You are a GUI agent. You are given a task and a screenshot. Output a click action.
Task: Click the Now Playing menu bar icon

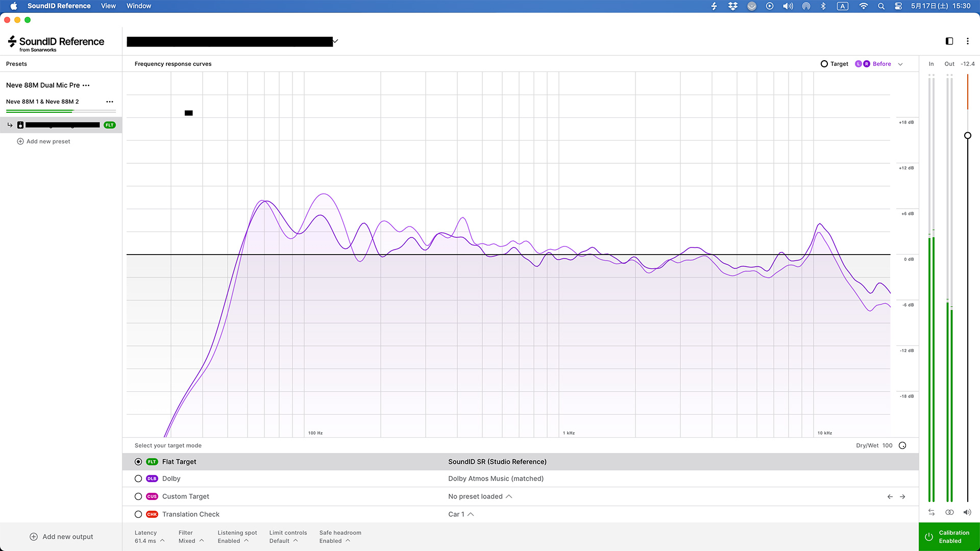tap(770, 6)
